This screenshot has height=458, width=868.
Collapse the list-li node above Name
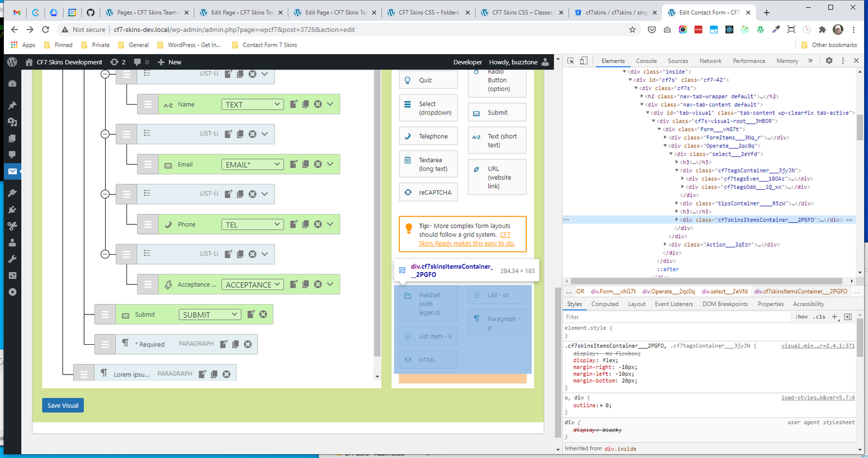[105, 74]
